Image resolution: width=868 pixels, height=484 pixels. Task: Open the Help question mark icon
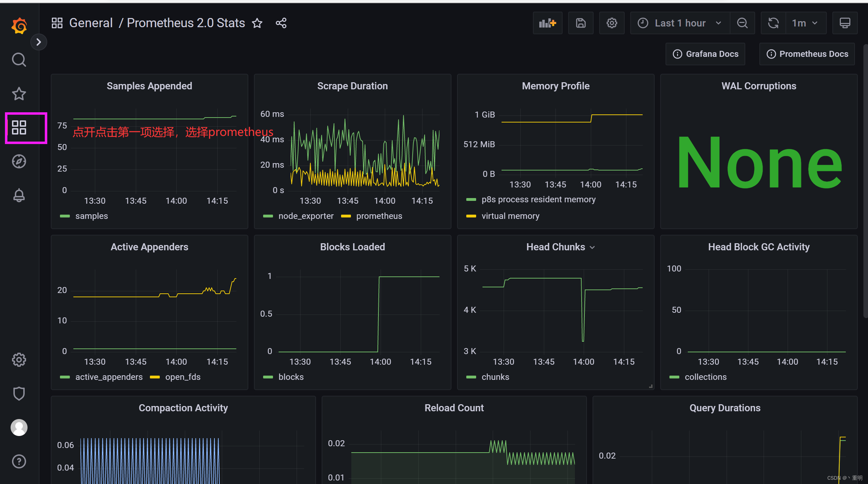19,461
